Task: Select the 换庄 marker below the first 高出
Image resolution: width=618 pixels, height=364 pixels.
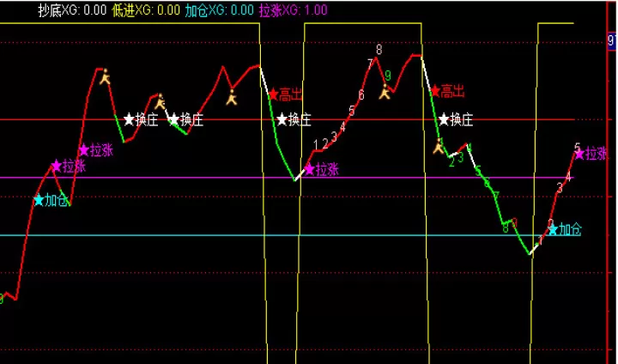Action: [x=294, y=119]
